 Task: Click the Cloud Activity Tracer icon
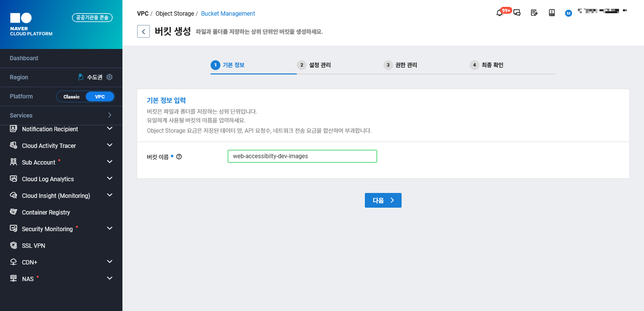tap(14, 145)
